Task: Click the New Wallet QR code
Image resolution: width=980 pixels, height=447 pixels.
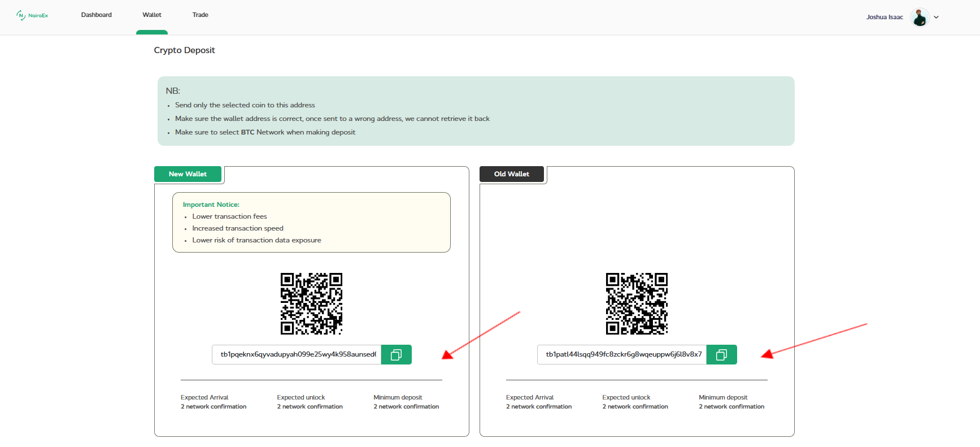Action: click(311, 304)
